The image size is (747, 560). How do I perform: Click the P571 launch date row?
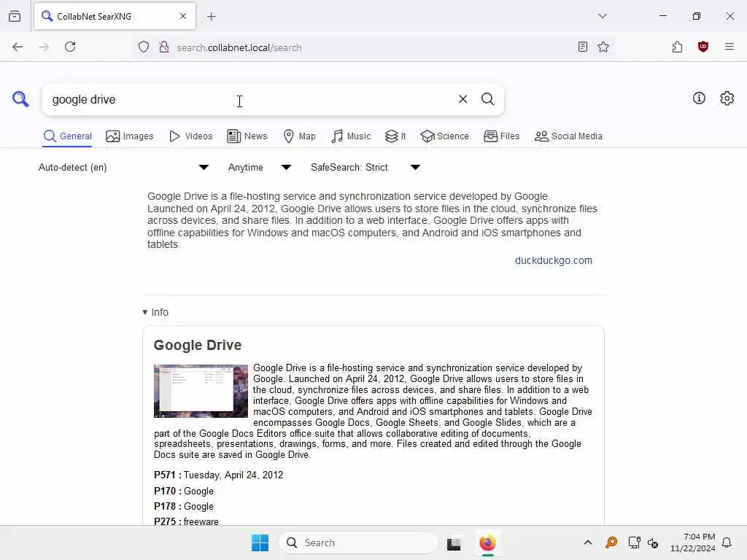point(218,475)
